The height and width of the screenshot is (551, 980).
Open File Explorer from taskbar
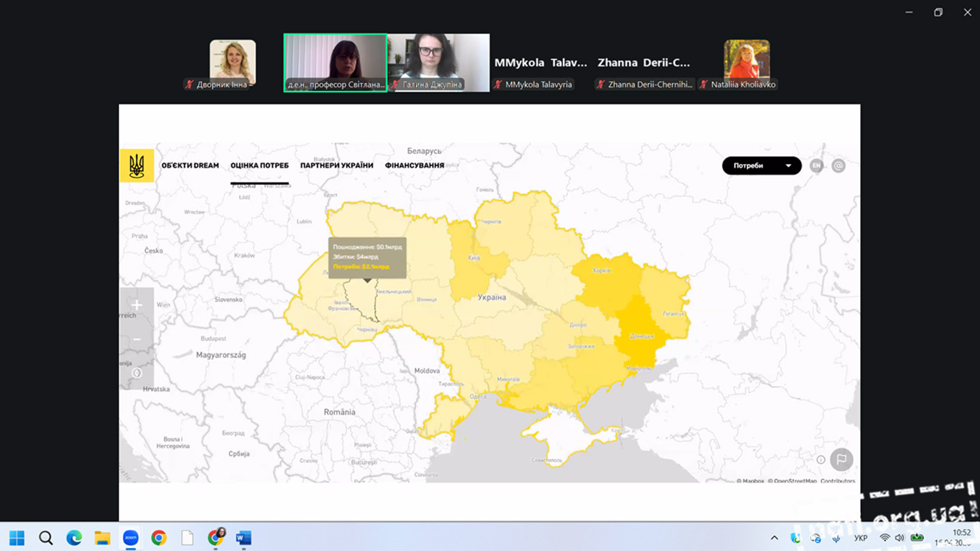102,538
